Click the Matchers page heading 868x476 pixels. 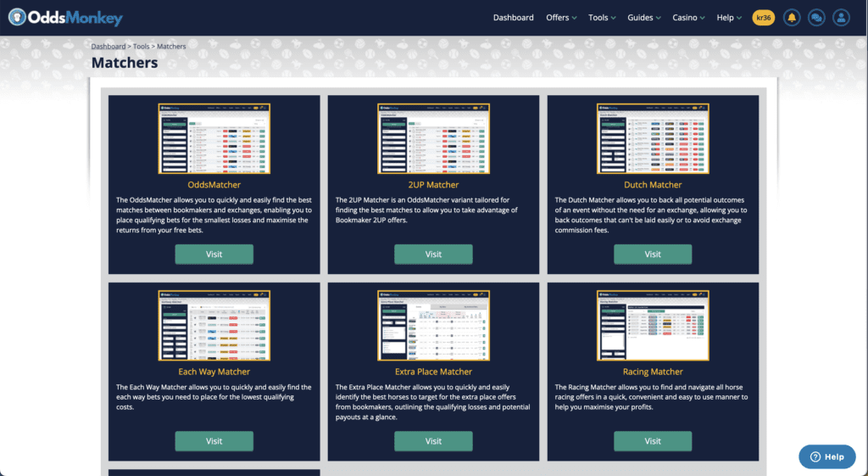(x=125, y=63)
